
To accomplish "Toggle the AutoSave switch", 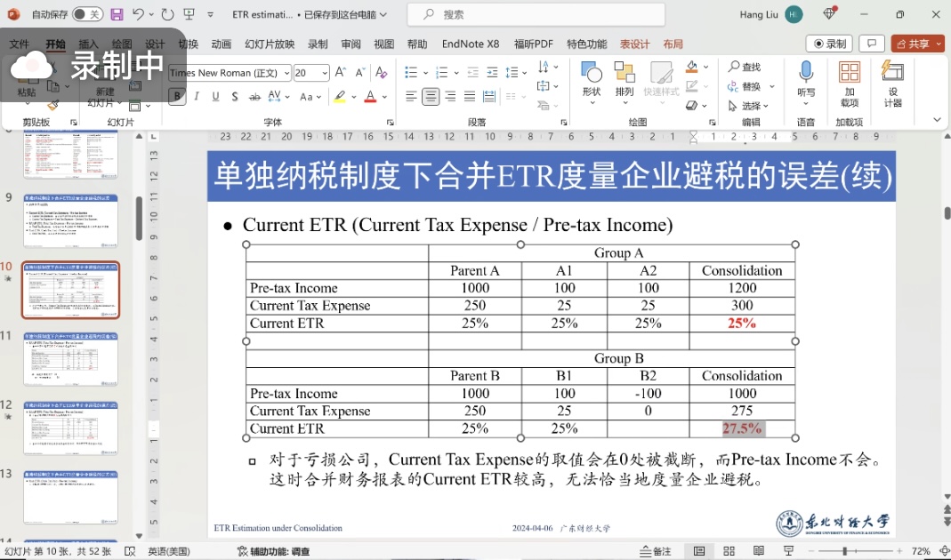I will pos(87,14).
